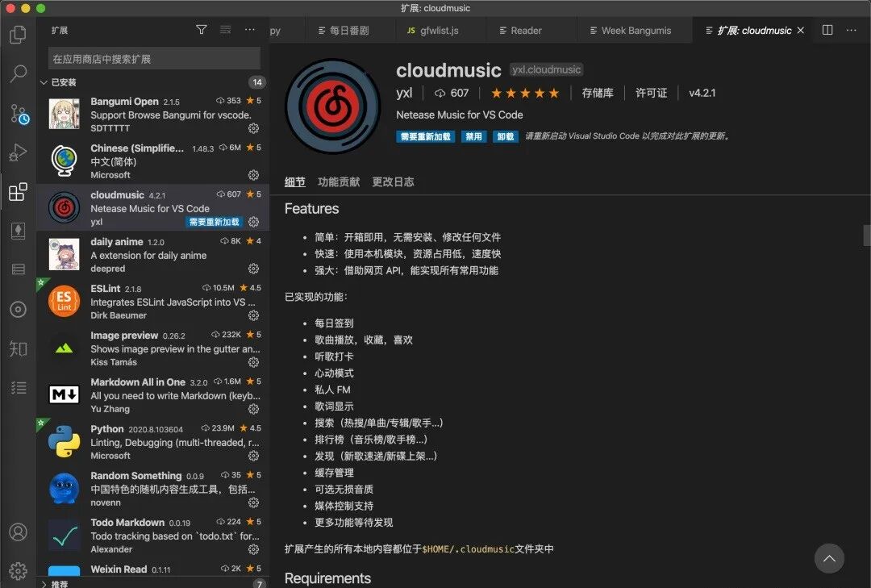Split the editor to the right
Image resolution: width=871 pixels, height=588 pixels.
(827, 30)
